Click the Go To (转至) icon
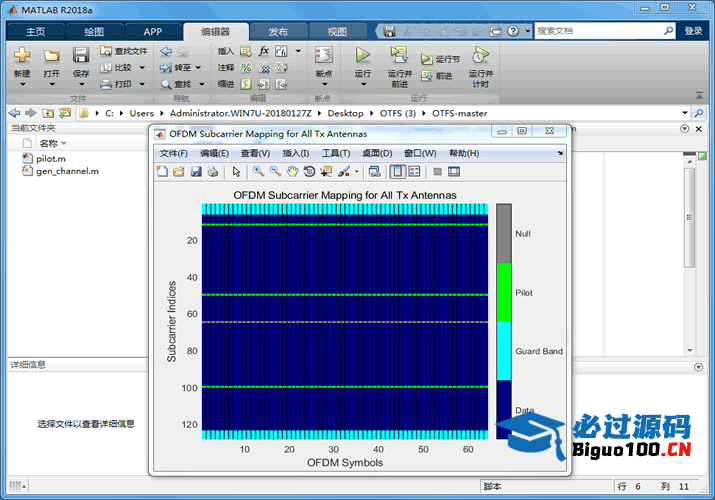The width and height of the screenshot is (715, 500). pos(166,68)
